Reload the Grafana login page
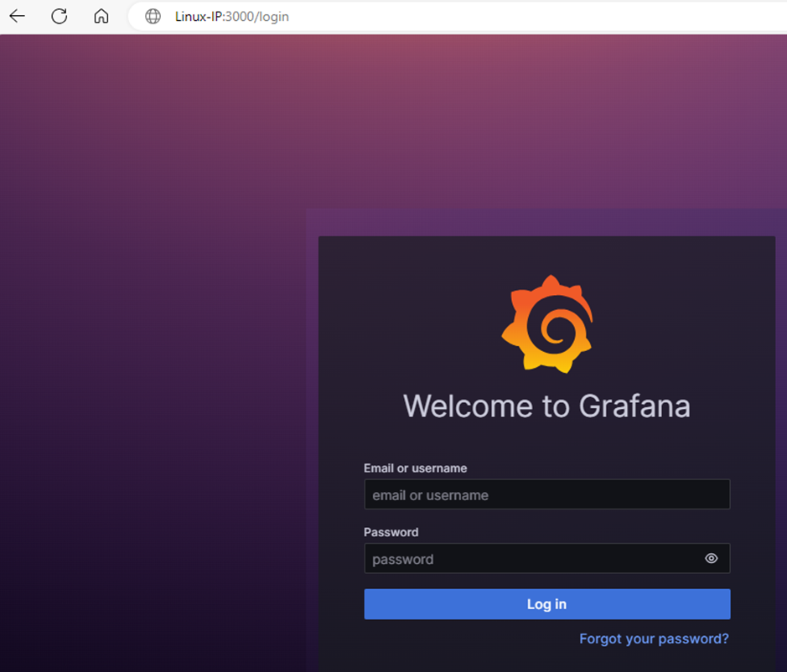The height and width of the screenshot is (672, 787). (x=59, y=16)
